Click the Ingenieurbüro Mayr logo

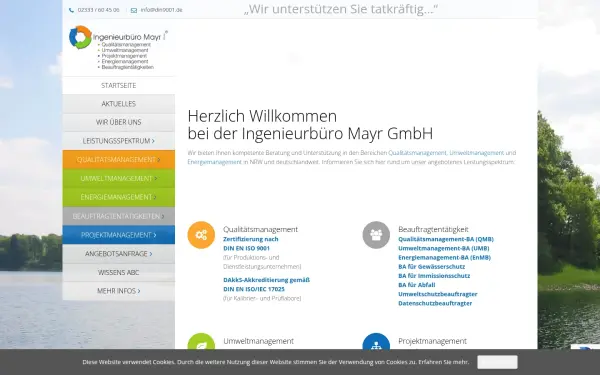(x=119, y=47)
